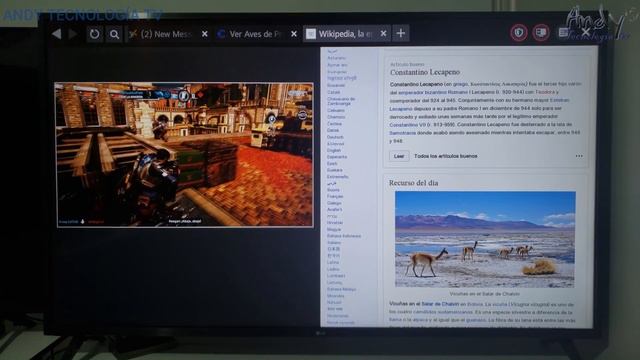Select "Magyar" in language sidebar
Image resolution: width=640 pixels, height=360 pixels.
pyautogui.click(x=333, y=229)
